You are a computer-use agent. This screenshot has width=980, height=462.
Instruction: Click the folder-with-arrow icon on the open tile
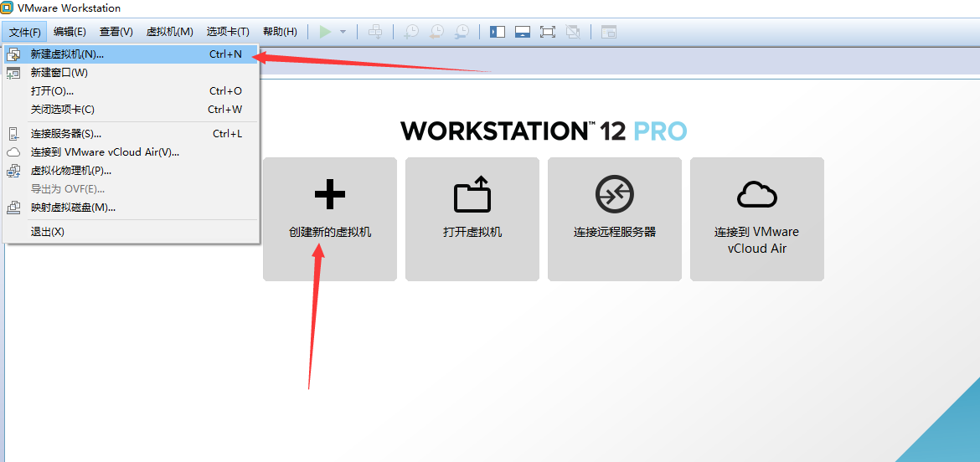pos(472,194)
